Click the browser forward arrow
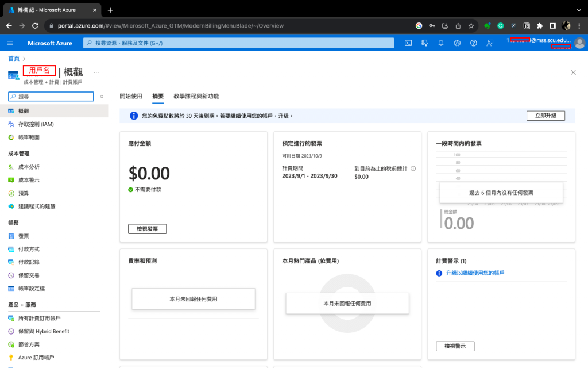This screenshot has width=588, height=368. pyautogui.click(x=22, y=26)
